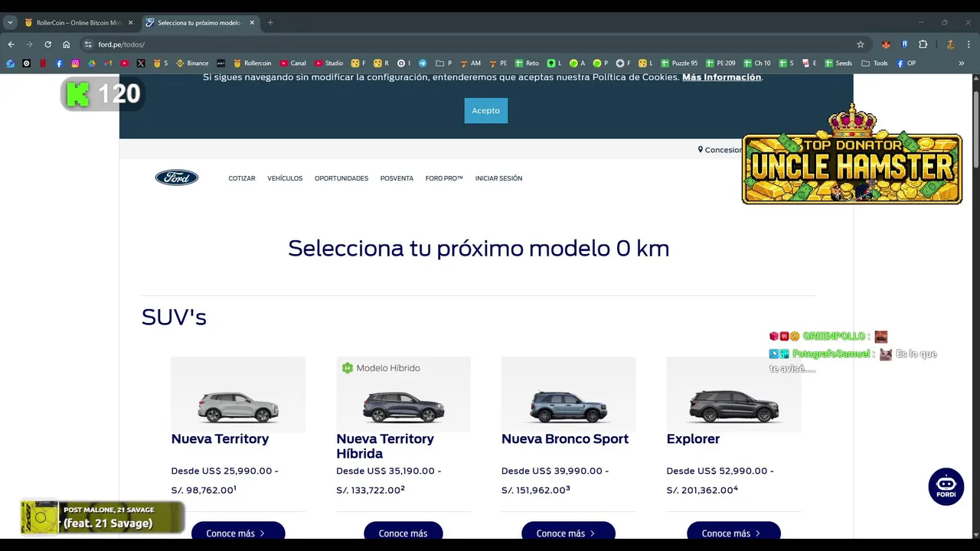Select the Nueva Territory car image
980x551 pixels.
238,394
